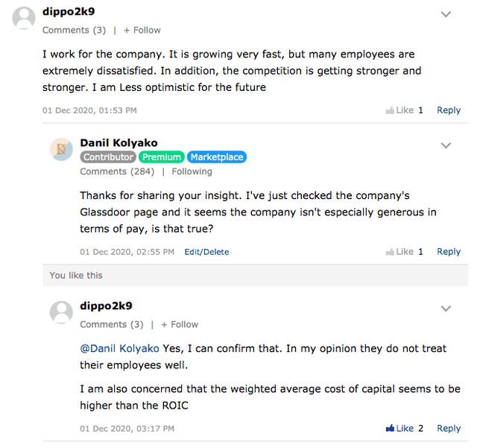Open chevron menu on Danil Kolyako's comment

[446, 145]
